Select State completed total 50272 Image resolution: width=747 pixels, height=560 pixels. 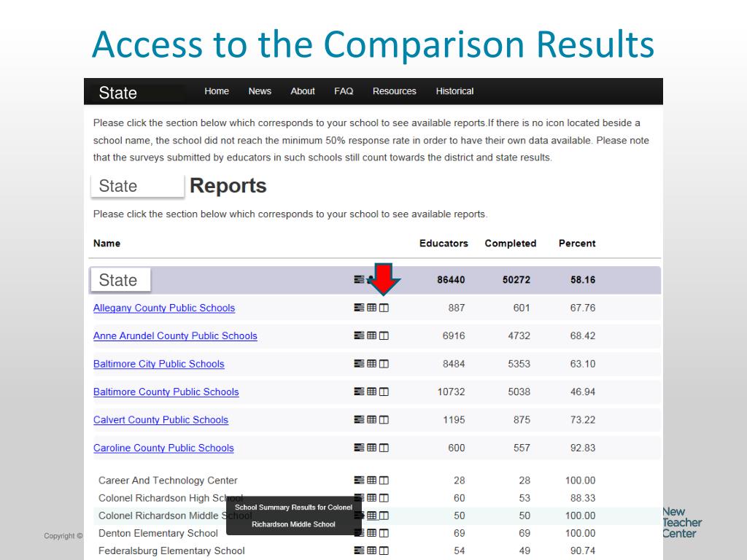[x=516, y=280]
